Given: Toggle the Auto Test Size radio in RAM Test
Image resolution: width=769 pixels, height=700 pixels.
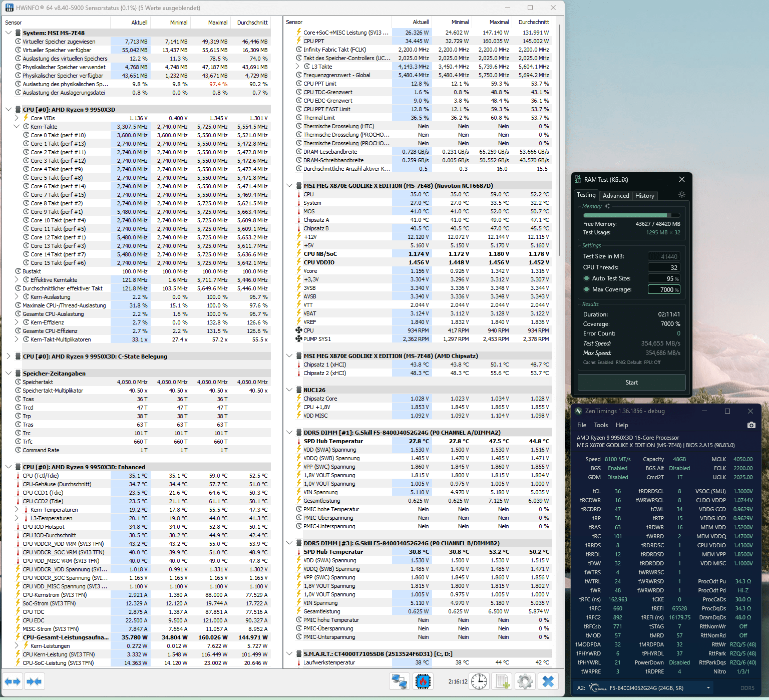Looking at the screenshot, I should (x=586, y=278).
